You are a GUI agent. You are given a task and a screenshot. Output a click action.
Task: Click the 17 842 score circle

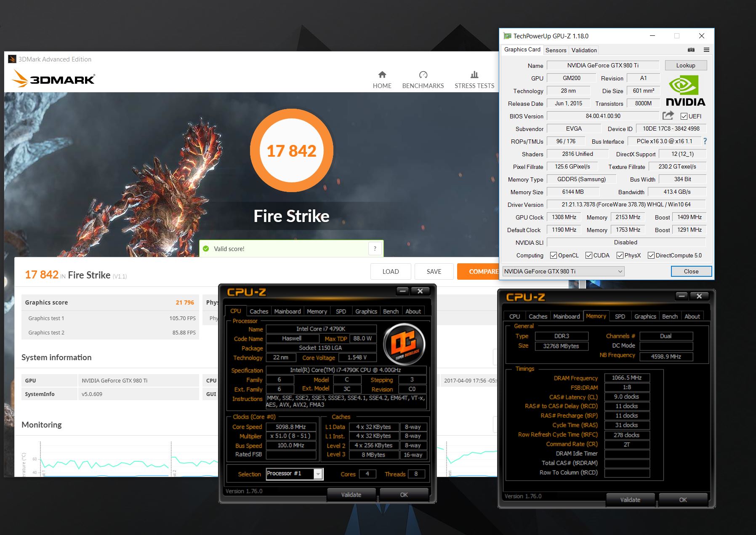[x=291, y=150]
